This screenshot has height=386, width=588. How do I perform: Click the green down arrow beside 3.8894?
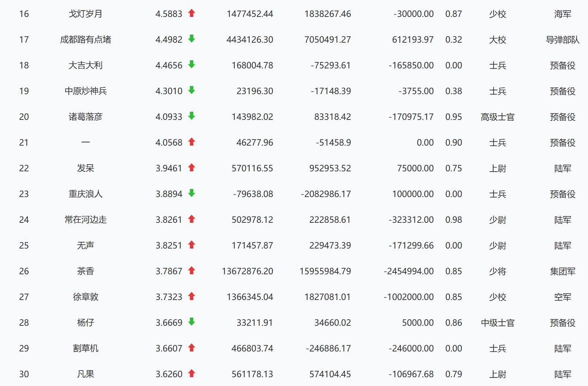[191, 193]
